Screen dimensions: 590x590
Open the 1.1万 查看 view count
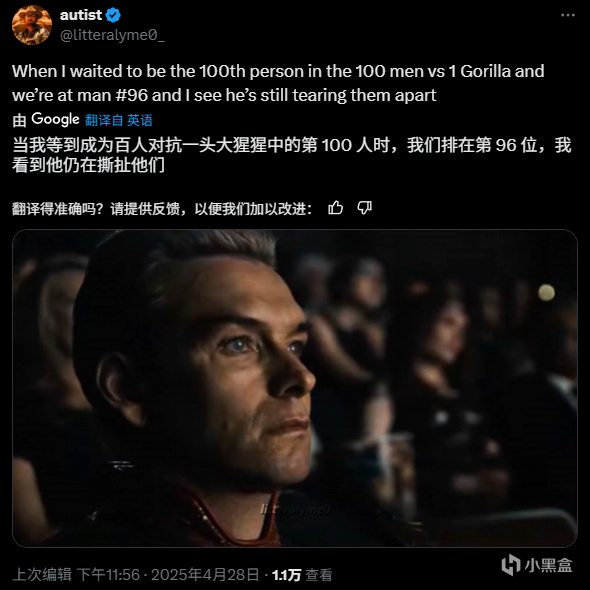[302, 575]
